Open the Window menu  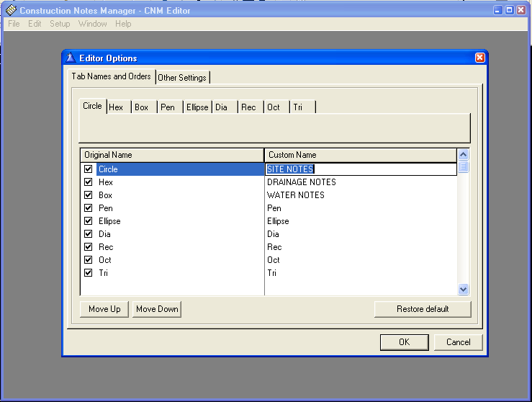[93, 24]
